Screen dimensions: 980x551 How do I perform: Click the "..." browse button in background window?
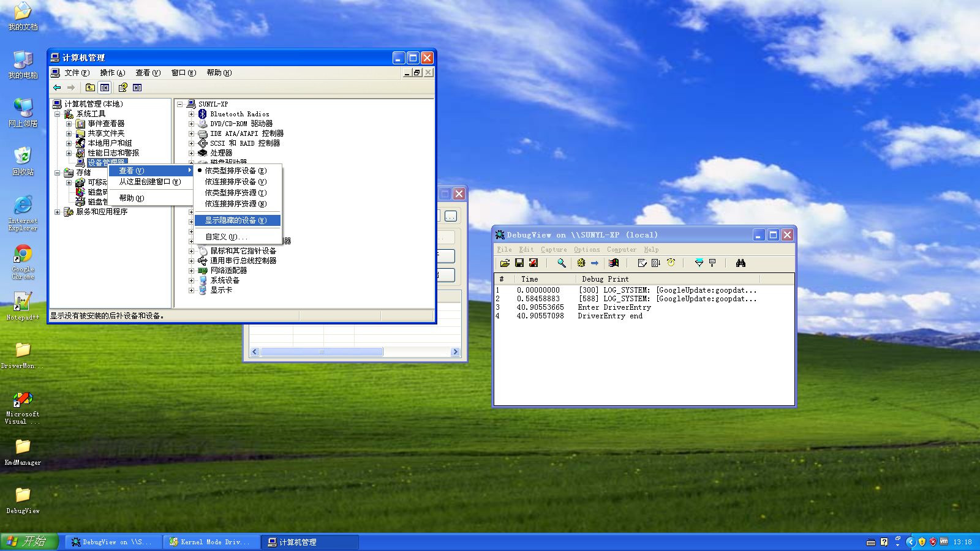[451, 216]
